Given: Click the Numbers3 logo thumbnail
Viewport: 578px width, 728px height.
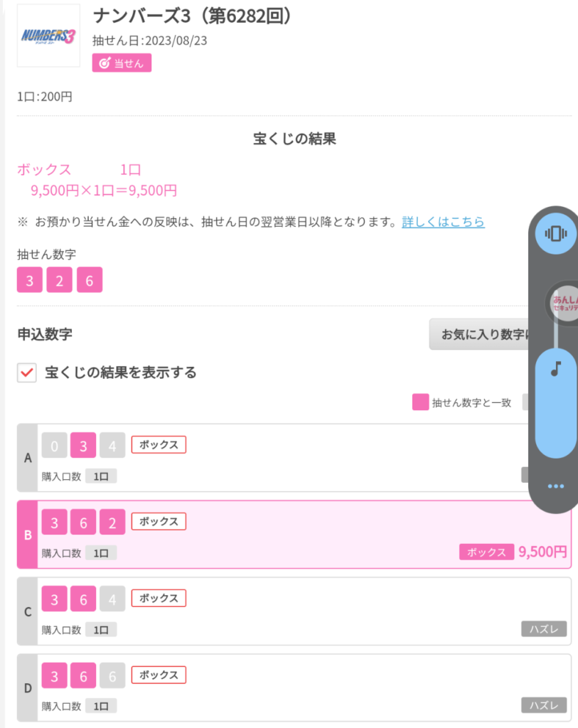Looking at the screenshot, I should click(x=48, y=36).
